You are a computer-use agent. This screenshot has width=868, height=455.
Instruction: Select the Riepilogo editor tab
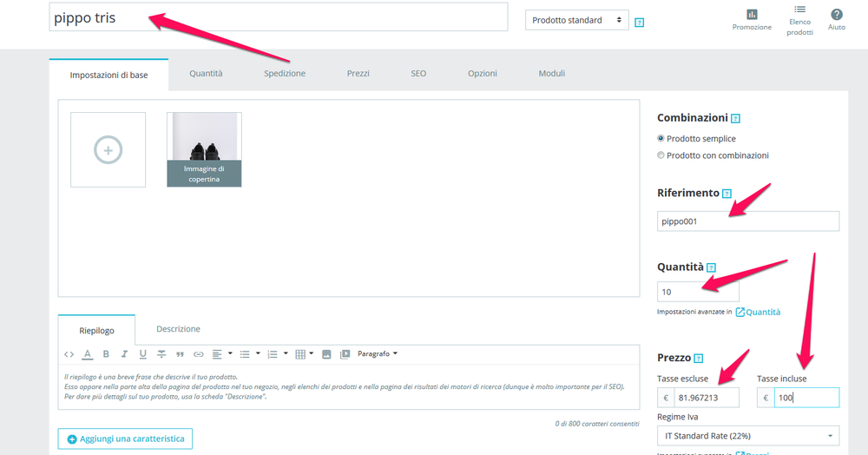(96, 331)
